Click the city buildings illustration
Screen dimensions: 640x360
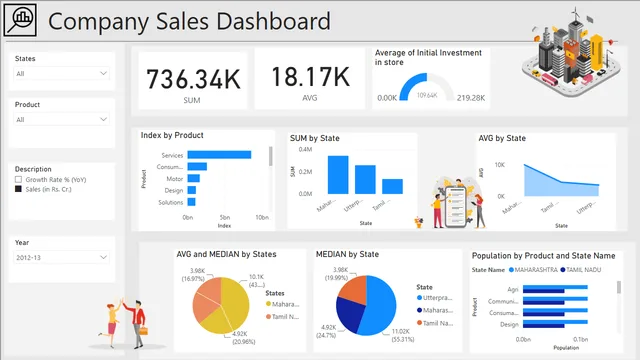coord(571,53)
